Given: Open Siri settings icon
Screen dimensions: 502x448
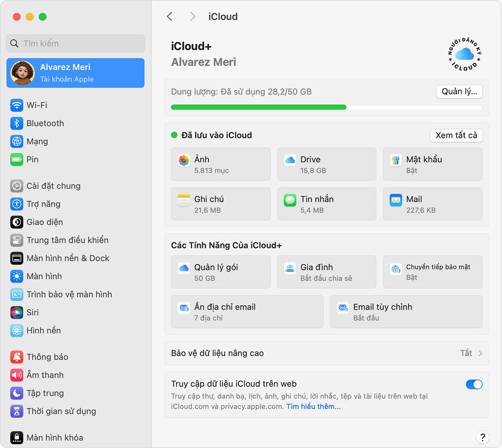Looking at the screenshot, I should pyautogui.click(x=16, y=312).
